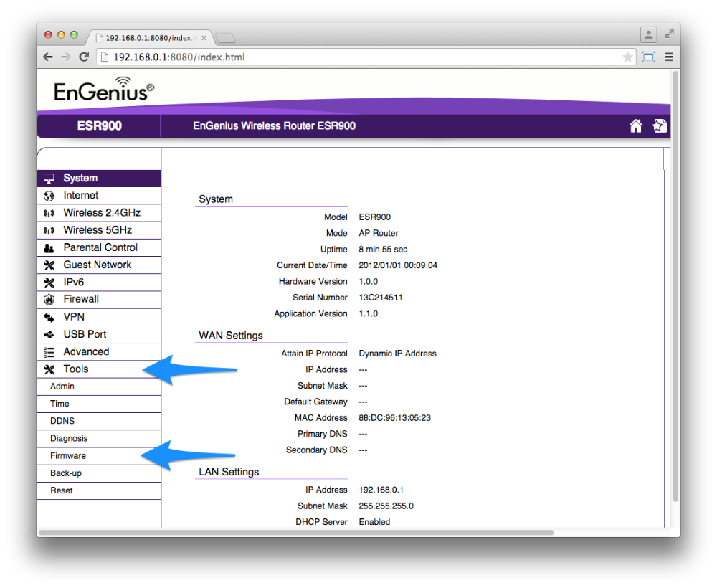Open the Chrome hamburger menu
717x588 pixels.
[x=669, y=57]
